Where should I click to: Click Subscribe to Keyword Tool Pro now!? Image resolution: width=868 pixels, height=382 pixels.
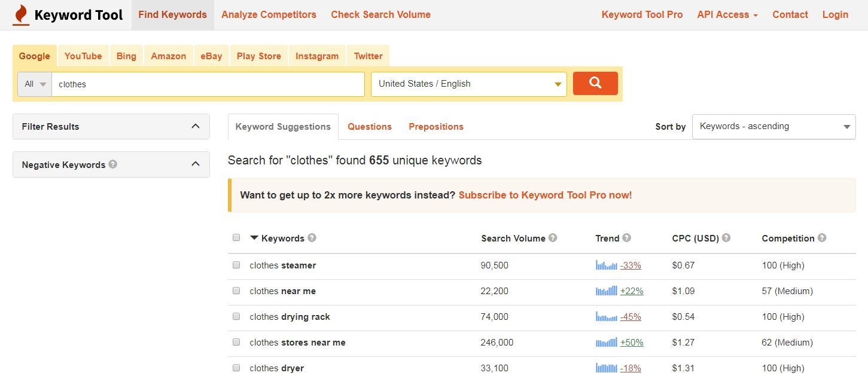point(545,195)
